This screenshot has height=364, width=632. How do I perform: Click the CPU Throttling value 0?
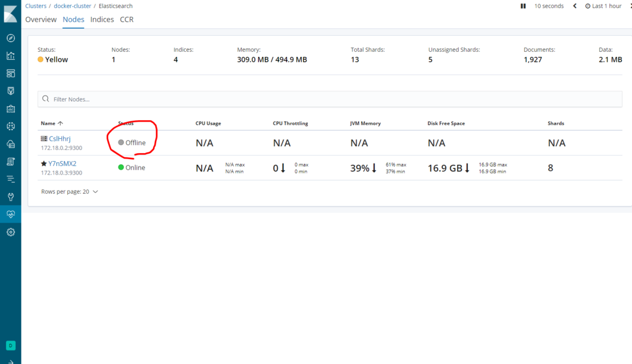pos(276,168)
